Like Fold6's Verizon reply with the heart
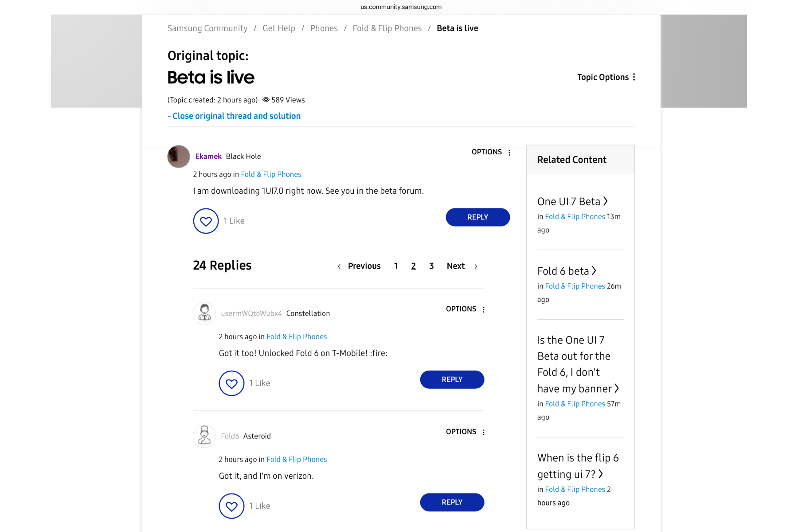 tap(231, 506)
